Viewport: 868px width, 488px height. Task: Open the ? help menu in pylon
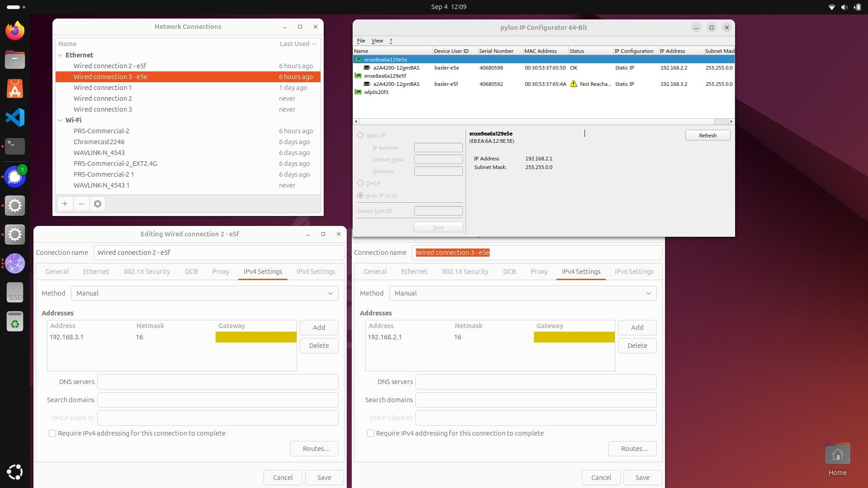click(391, 41)
